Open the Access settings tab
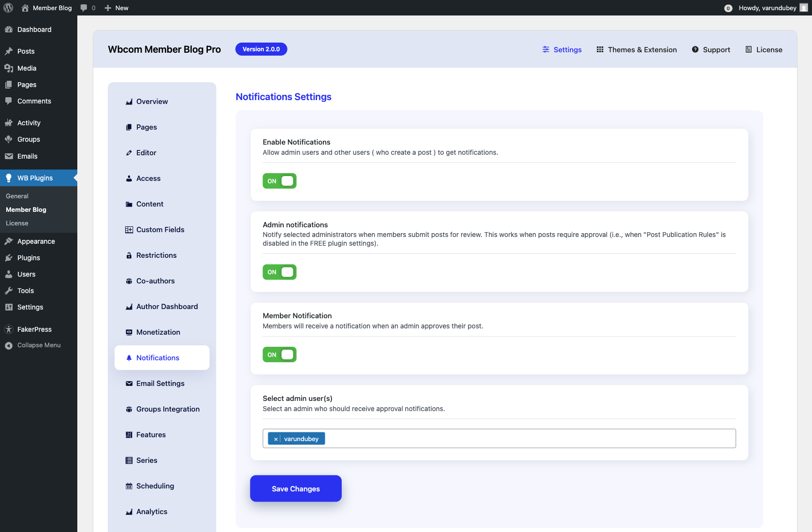 pyautogui.click(x=162, y=178)
